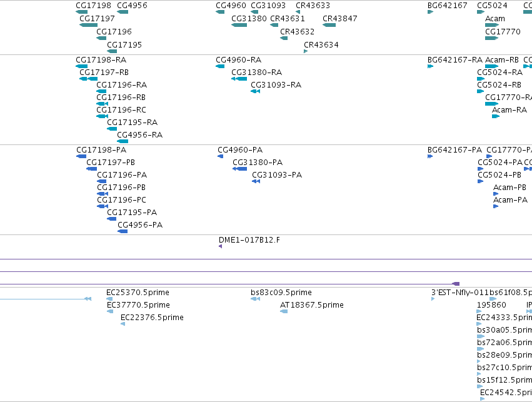Click the CG17195-RA transcript label
532x402 pixels.
(133, 123)
